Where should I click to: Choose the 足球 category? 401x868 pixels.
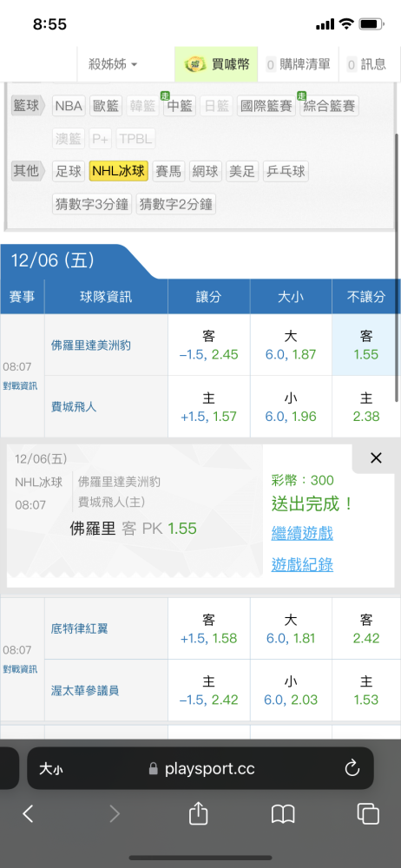pyautogui.click(x=69, y=172)
